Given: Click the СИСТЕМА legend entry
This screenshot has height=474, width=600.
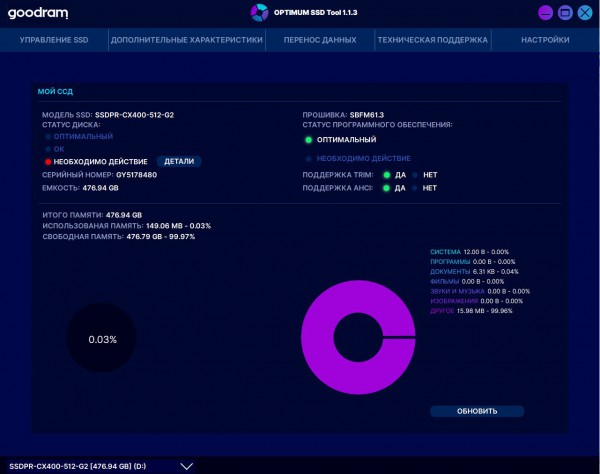Looking at the screenshot, I should pos(470,252).
